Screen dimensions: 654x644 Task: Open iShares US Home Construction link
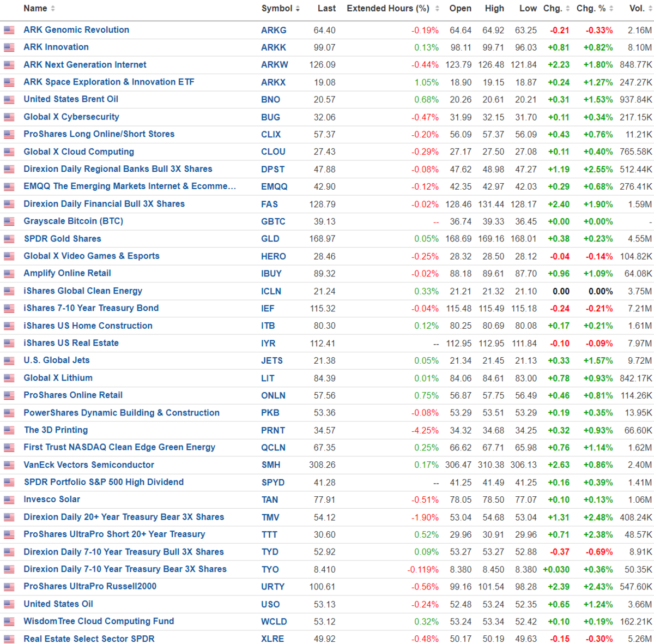tap(88, 326)
